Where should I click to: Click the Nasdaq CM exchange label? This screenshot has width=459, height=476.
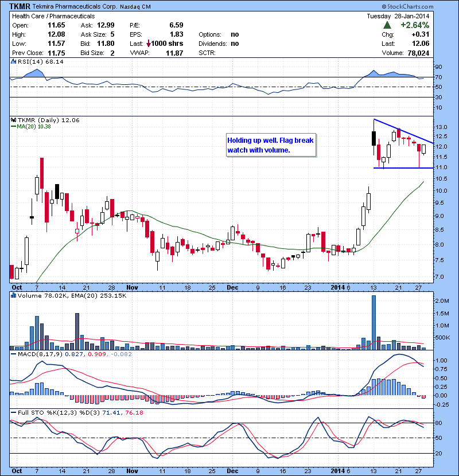tap(135, 7)
